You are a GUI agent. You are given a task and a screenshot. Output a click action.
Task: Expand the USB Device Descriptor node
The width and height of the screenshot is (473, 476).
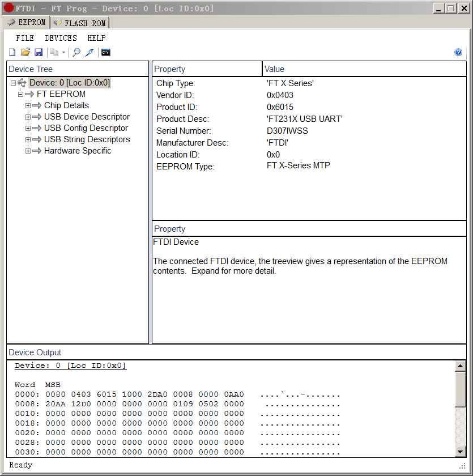click(28, 117)
